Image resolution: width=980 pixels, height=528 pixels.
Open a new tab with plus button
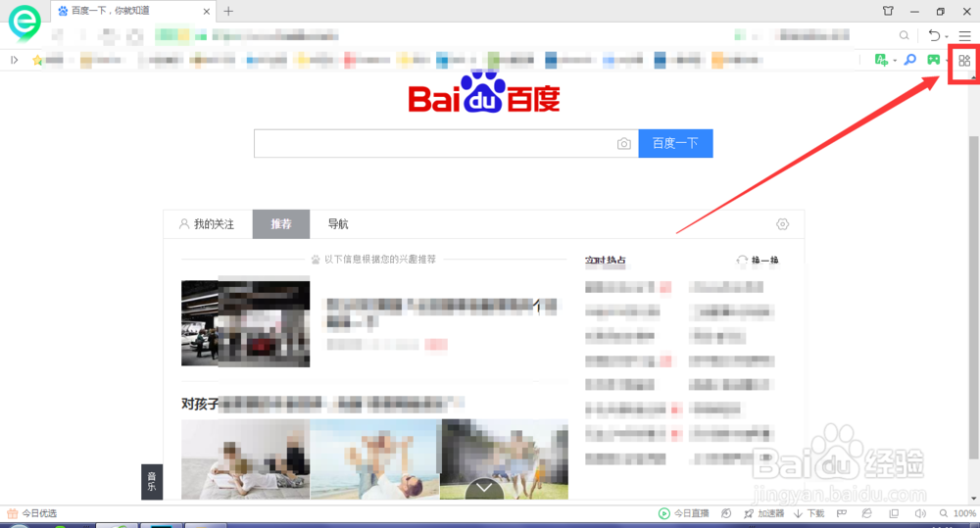coord(228,11)
